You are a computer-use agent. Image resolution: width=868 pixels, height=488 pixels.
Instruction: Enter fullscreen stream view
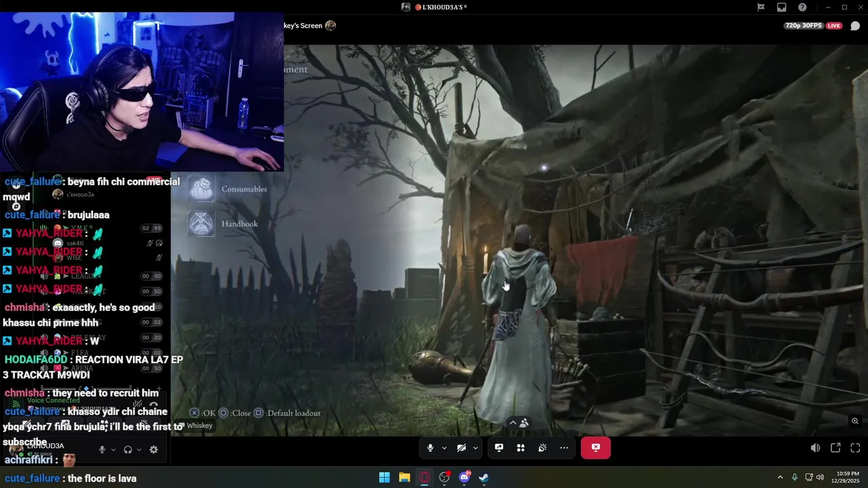coord(855,448)
